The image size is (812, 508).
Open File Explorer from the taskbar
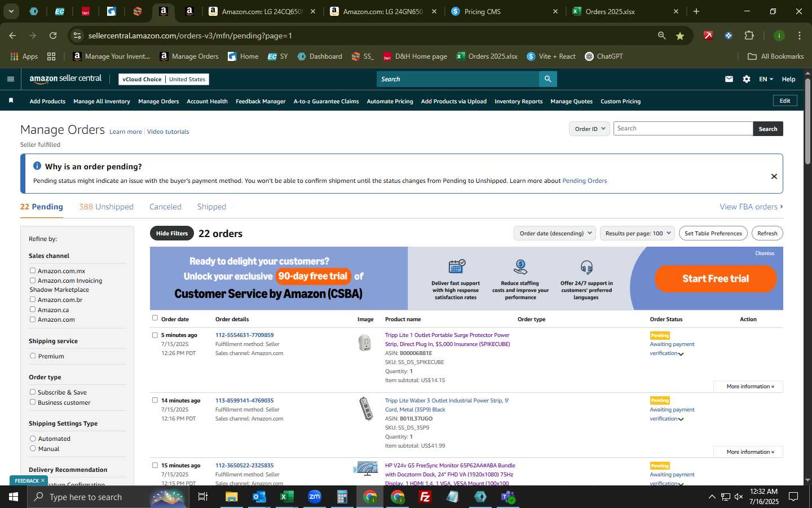click(x=232, y=497)
